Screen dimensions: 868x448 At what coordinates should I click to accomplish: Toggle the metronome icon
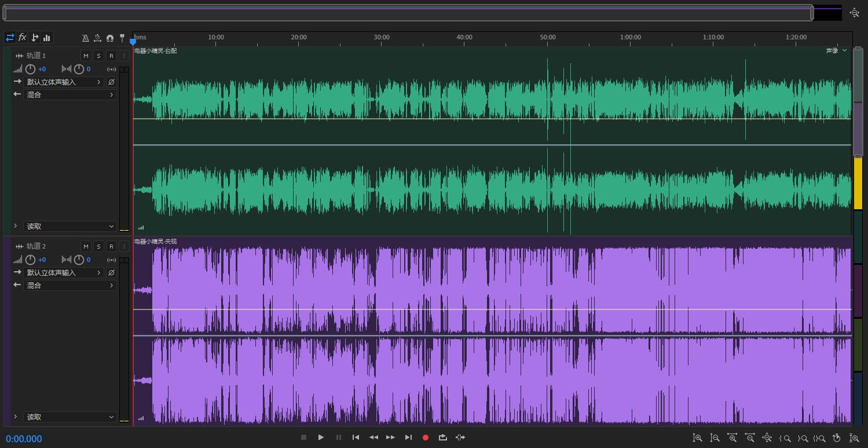pyautogui.click(x=86, y=38)
